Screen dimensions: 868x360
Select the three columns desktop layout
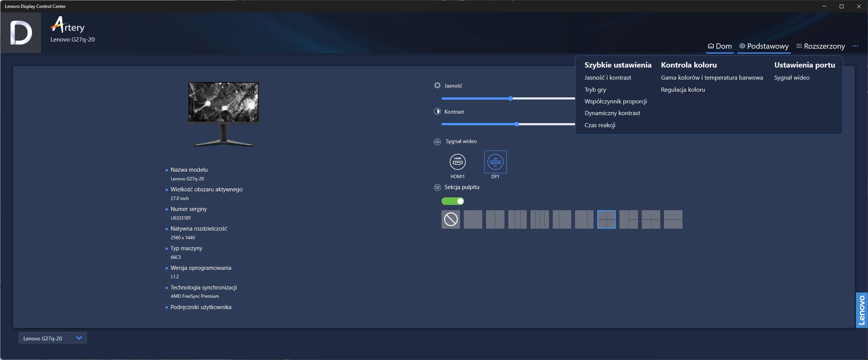tap(517, 219)
